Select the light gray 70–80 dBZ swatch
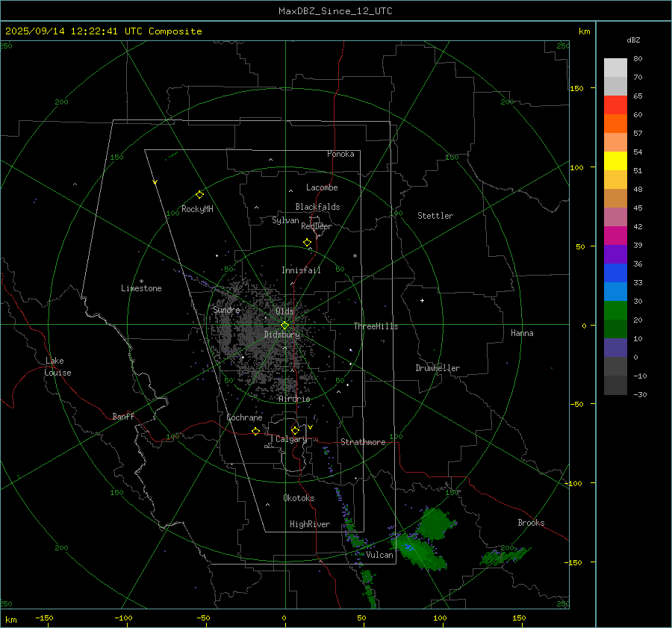Viewport: 672px width, 628px height. coord(615,68)
